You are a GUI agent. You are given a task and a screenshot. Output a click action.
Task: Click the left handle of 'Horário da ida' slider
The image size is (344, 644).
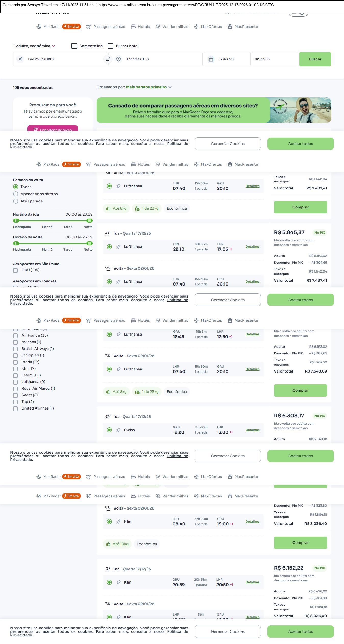16,221
